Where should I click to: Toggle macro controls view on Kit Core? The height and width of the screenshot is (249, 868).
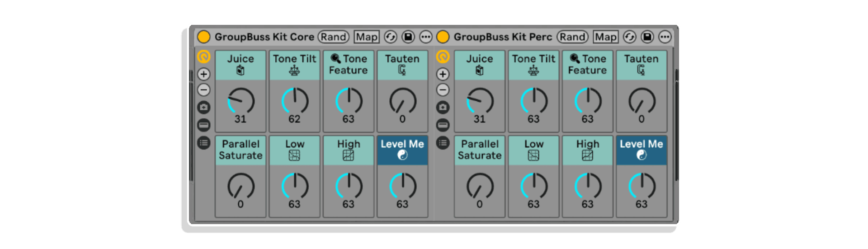(204, 56)
